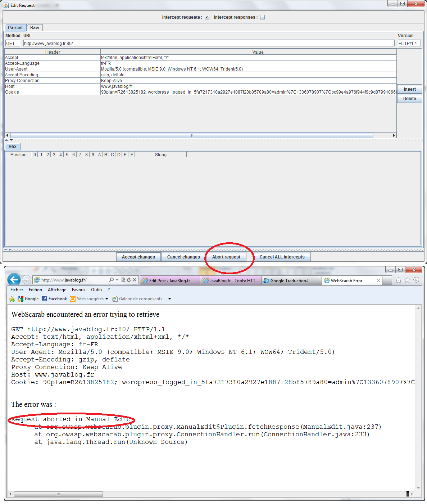Click the Version field showing HTTP/1.1

[x=409, y=44]
